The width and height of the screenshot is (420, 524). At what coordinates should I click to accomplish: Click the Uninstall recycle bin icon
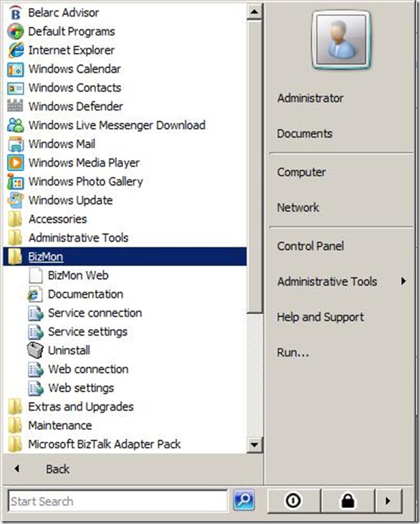(x=35, y=350)
